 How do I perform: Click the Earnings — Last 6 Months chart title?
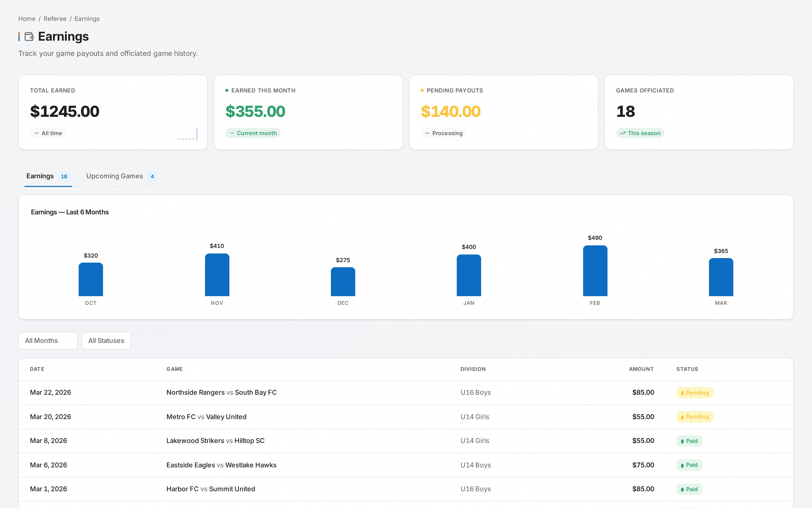coord(70,212)
